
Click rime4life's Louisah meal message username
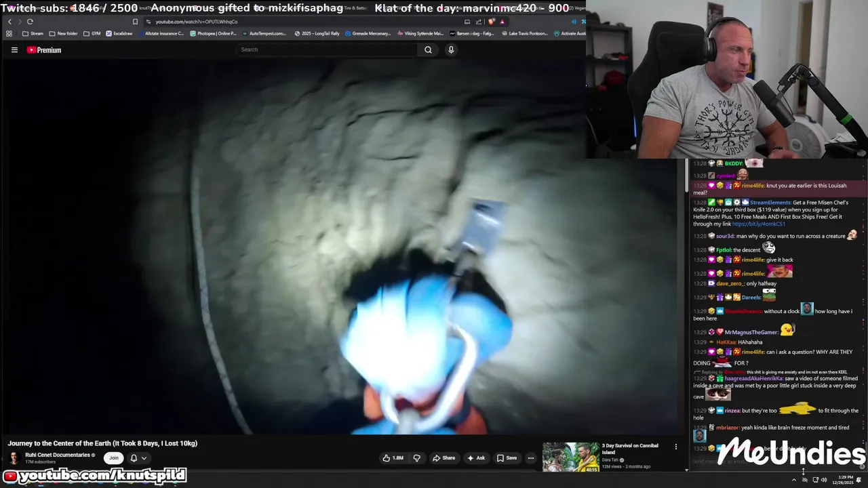pyautogui.click(x=753, y=186)
